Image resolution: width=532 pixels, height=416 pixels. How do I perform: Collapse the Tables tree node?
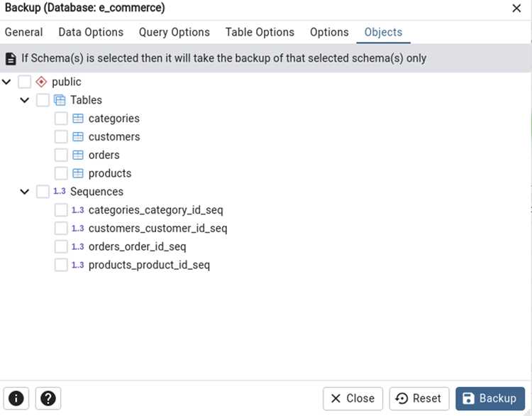(x=25, y=100)
